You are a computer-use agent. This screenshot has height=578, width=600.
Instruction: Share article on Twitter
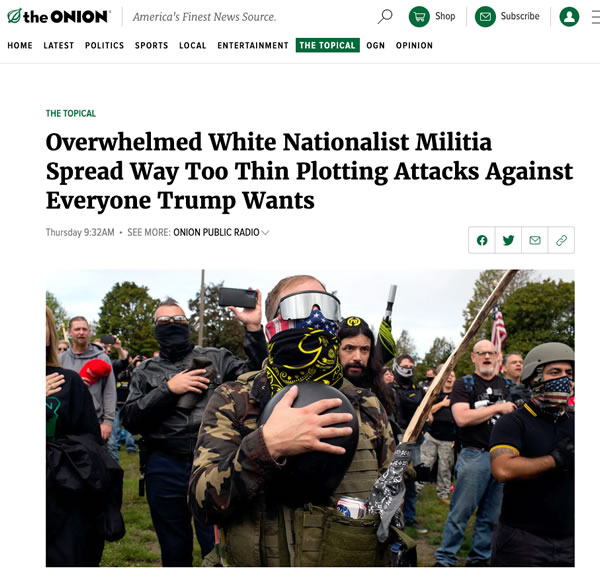508,240
